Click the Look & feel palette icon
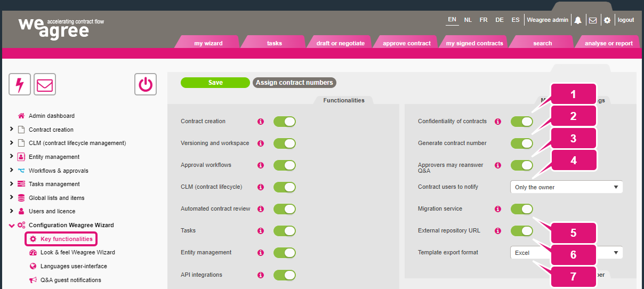The height and width of the screenshot is (289, 644). pos(33,252)
